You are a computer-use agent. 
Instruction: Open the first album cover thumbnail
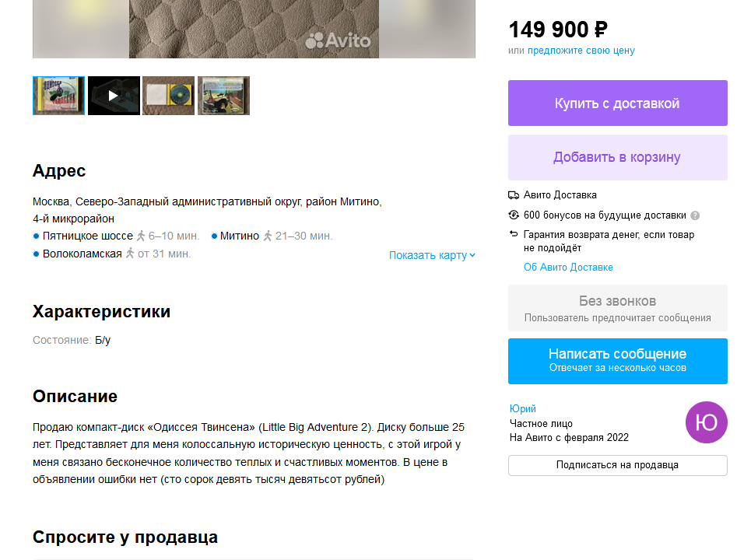pyautogui.click(x=59, y=96)
